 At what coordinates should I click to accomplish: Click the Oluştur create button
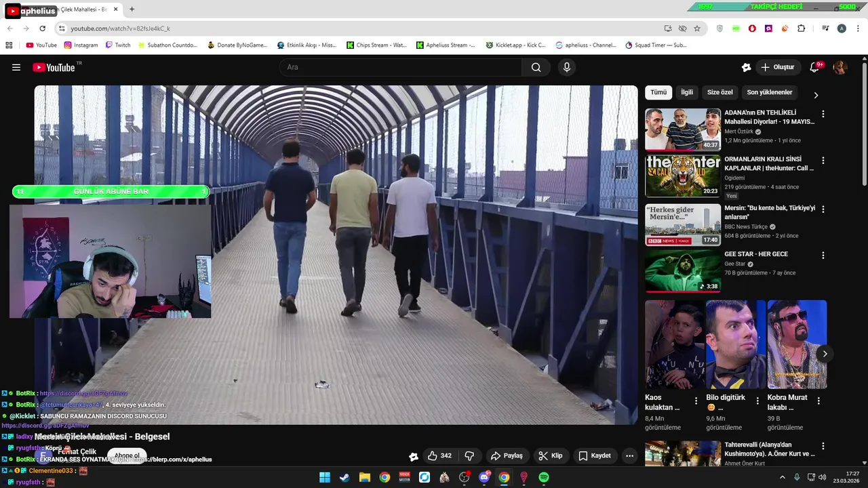point(778,67)
